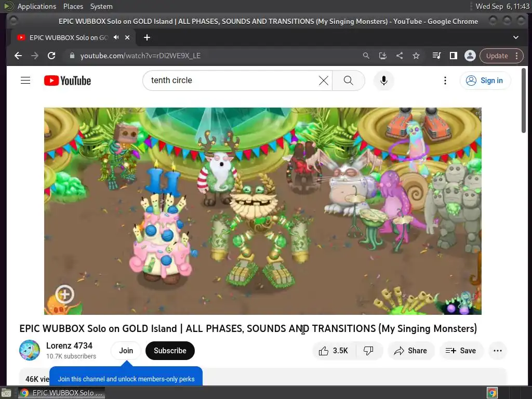Click the install app icon in address bar
Viewport: 532px width, 399px height.
tap(383, 56)
